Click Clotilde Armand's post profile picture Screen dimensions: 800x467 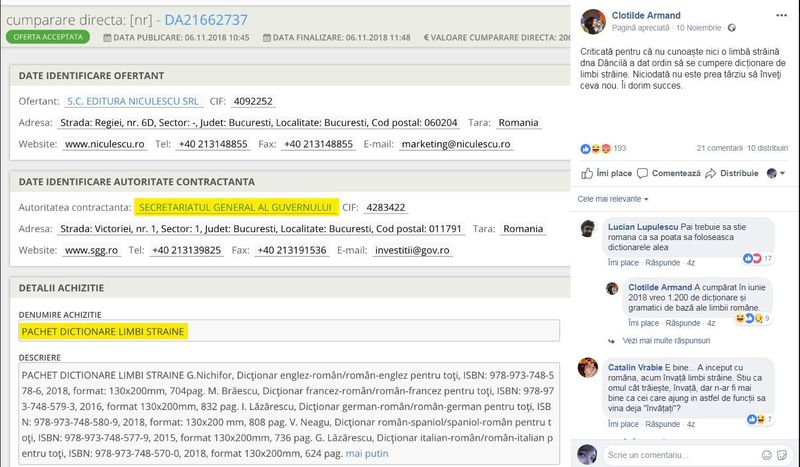pos(592,21)
